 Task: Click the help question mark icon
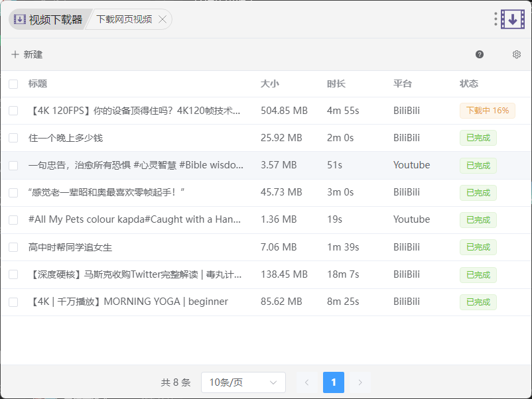[x=480, y=54]
